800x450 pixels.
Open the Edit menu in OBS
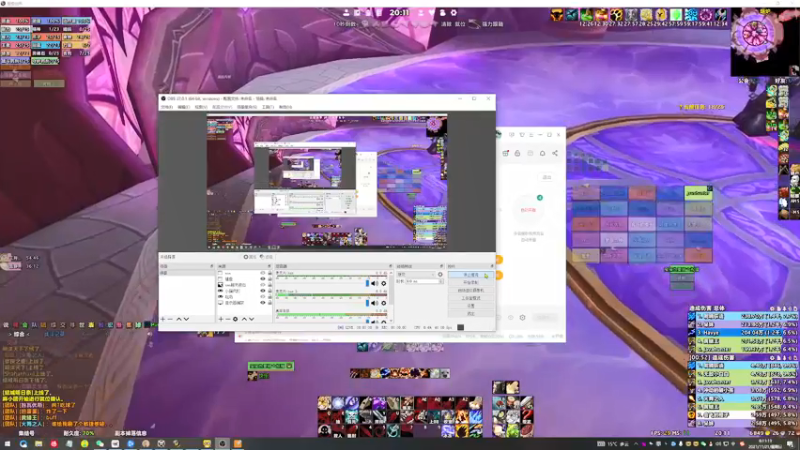(x=184, y=107)
